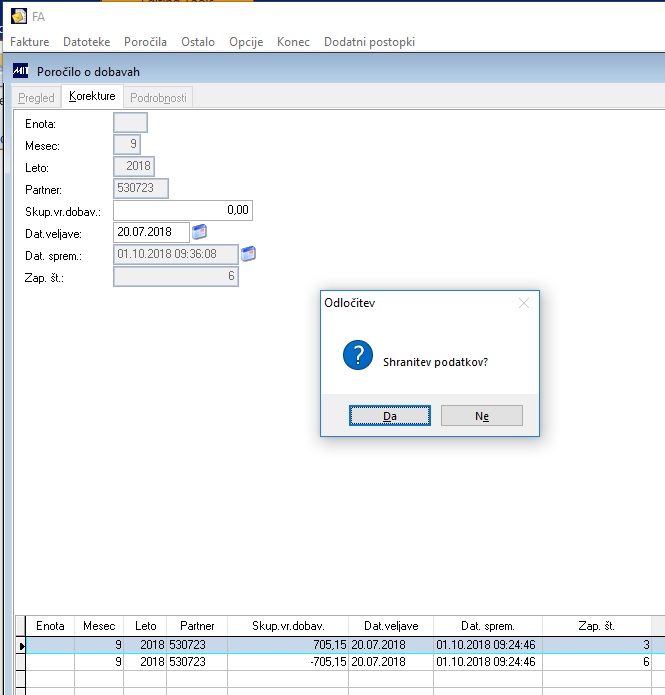665x695 pixels.
Task: Open the Fakture menu
Action: (x=30, y=42)
